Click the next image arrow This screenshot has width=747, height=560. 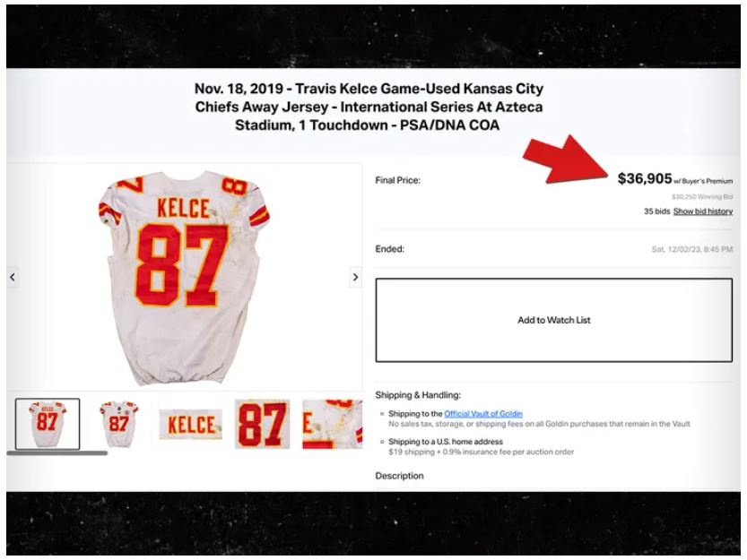pyautogui.click(x=355, y=277)
